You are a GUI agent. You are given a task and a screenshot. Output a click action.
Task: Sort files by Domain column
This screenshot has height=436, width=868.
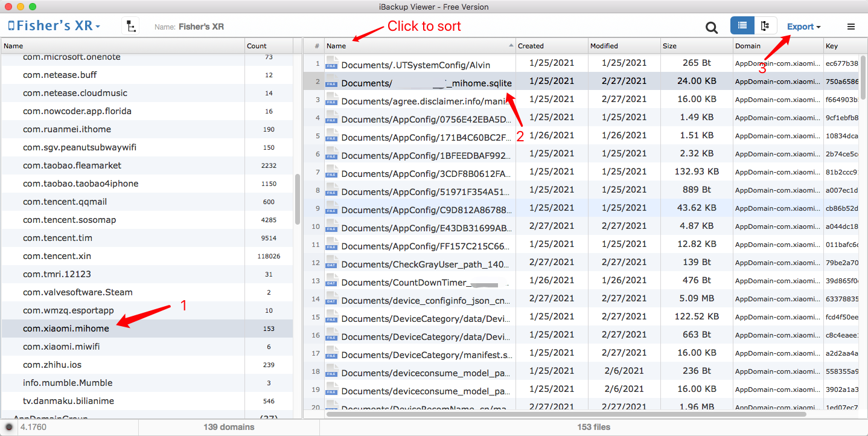(778, 46)
